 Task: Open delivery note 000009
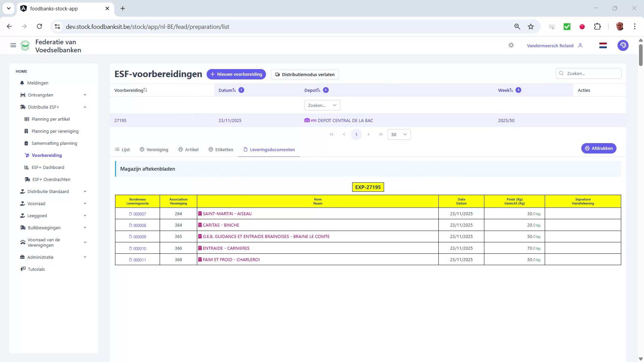pyautogui.click(x=140, y=237)
